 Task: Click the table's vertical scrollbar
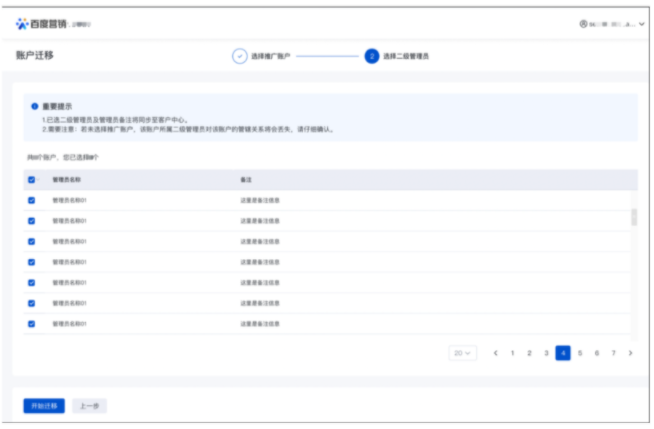(634, 218)
